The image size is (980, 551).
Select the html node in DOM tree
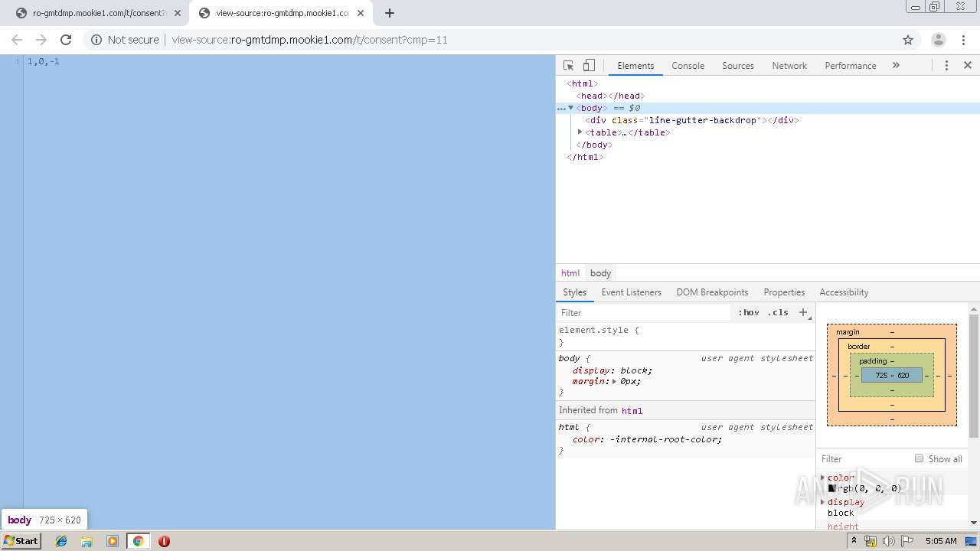click(583, 83)
